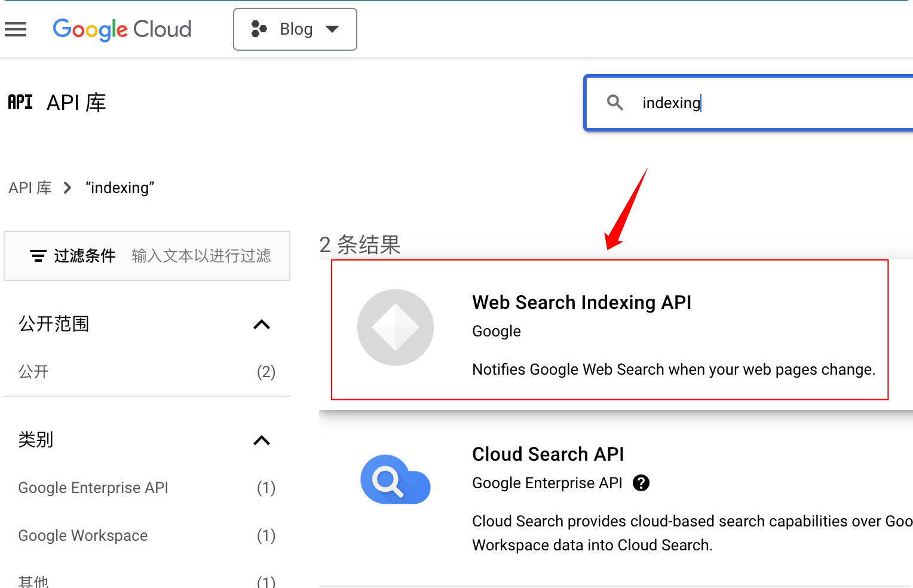913x588 pixels.
Task: Click the Google Enterprise API label under Cloud Search
Action: tap(547, 483)
